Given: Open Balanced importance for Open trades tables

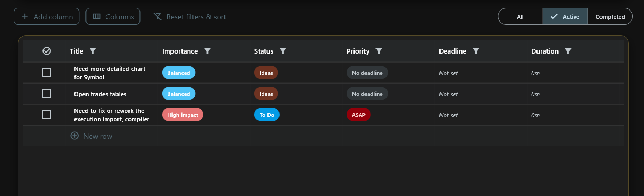Looking at the screenshot, I should (179, 94).
